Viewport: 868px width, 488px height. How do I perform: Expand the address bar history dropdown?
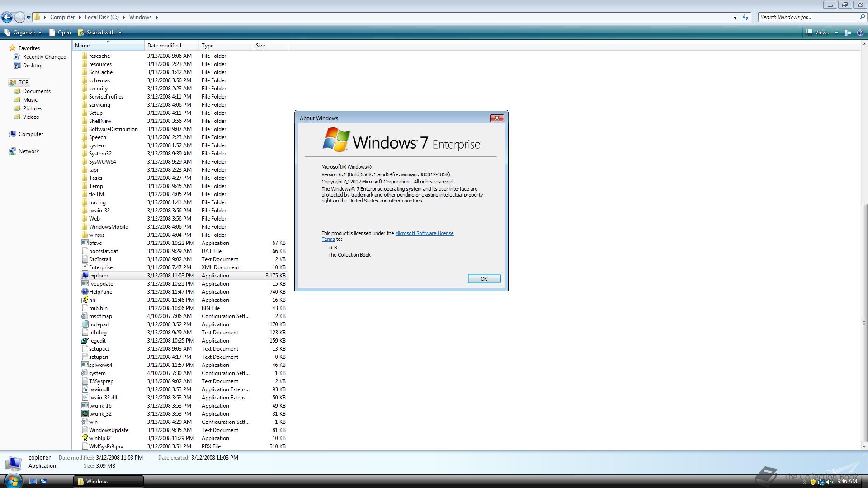(735, 17)
